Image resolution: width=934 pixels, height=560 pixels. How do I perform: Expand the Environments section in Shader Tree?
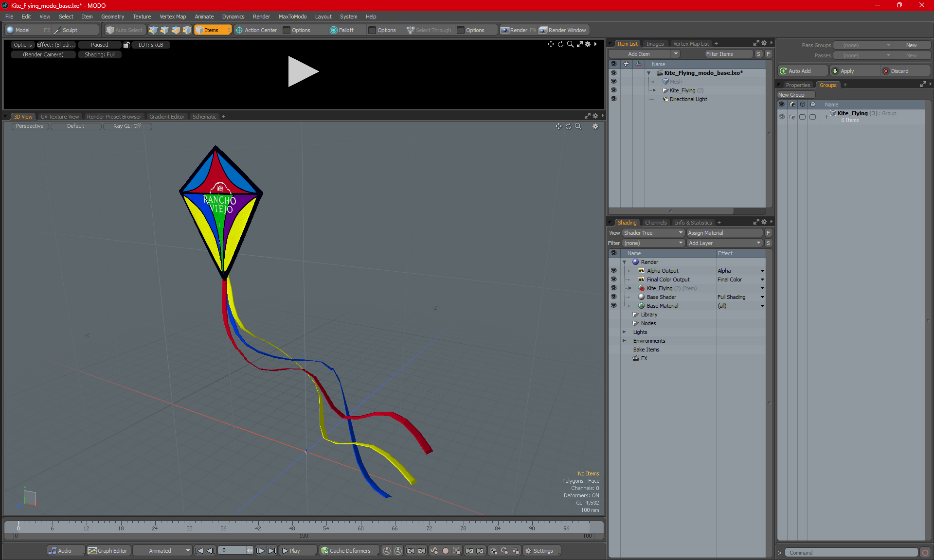(624, 341)
